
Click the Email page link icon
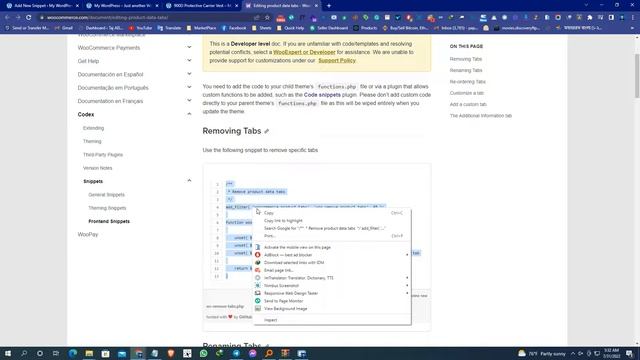[258, 270]
